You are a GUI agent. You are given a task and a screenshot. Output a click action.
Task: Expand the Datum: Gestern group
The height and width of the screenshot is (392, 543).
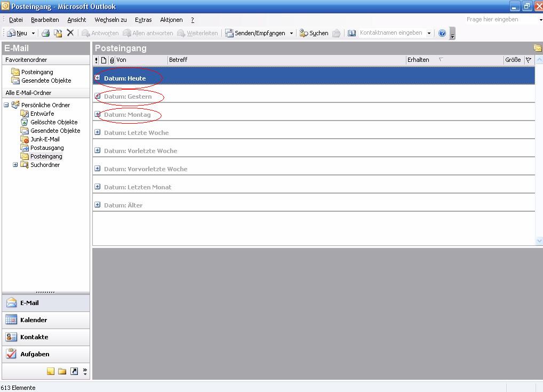click(x=98, y=96)
